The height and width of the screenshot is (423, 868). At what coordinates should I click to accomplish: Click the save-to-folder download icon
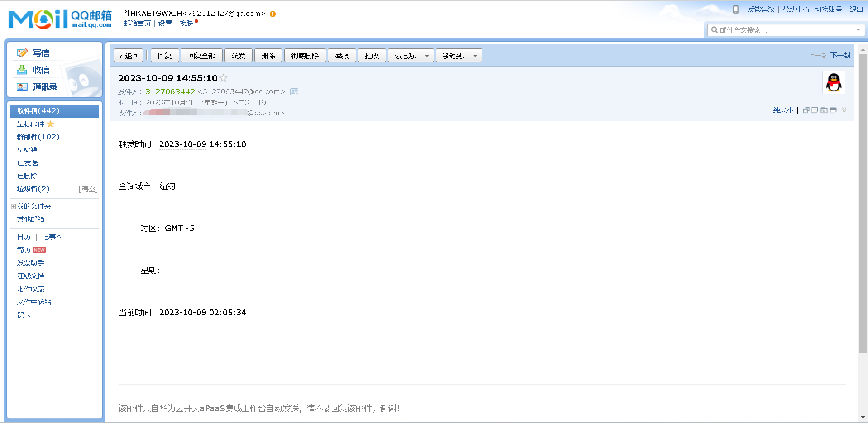(824, 109)
